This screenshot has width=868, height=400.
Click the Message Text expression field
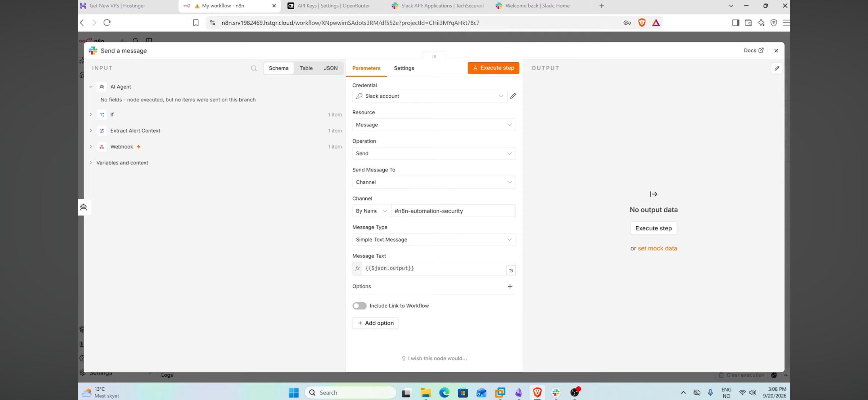[x=434, y=268]
